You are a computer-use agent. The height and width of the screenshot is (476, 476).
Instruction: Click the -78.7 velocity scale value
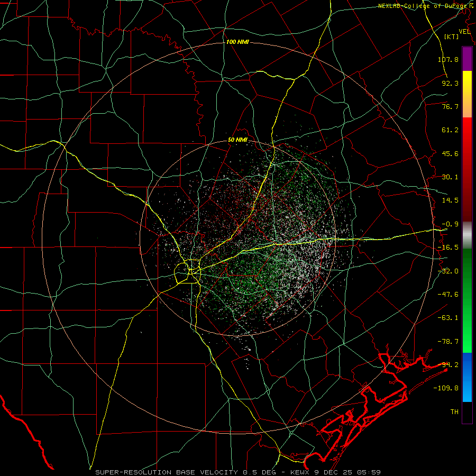point(448,342)
